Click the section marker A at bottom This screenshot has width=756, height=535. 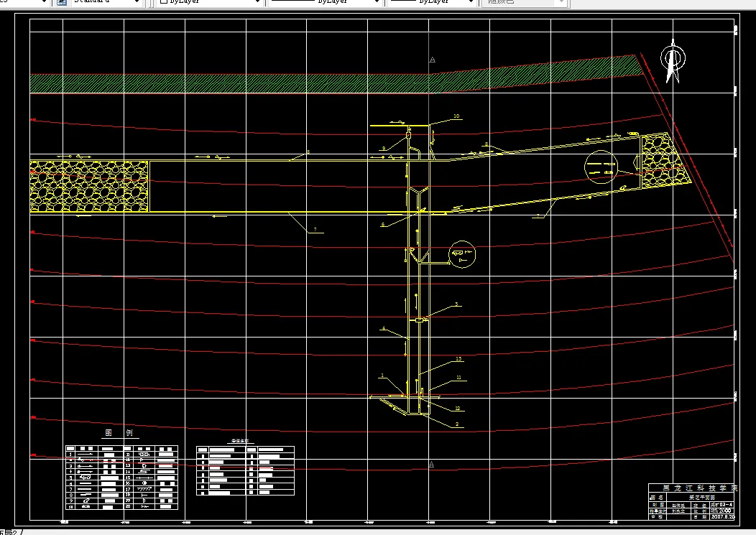pos(431,464)
